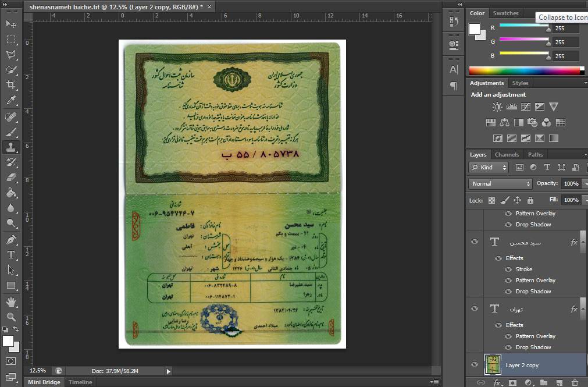Image resolution: width=588 pixels, height=387 pixels.
Task: Select the Brush tool
Action: (x=11, y=132)
